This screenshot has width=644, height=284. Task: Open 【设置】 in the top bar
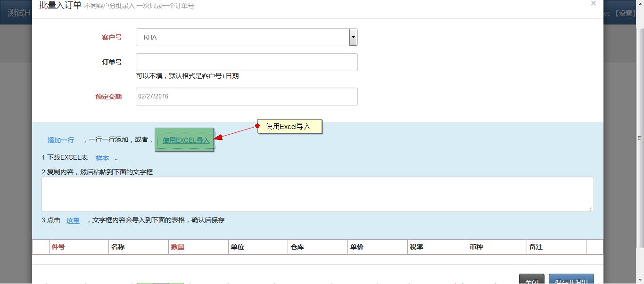[626, 13]
